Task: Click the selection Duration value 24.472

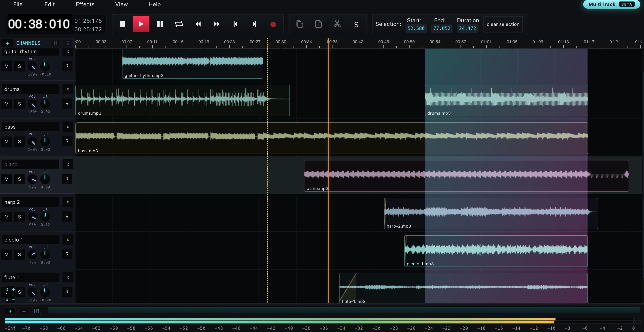Action: (x=468, y=28)
